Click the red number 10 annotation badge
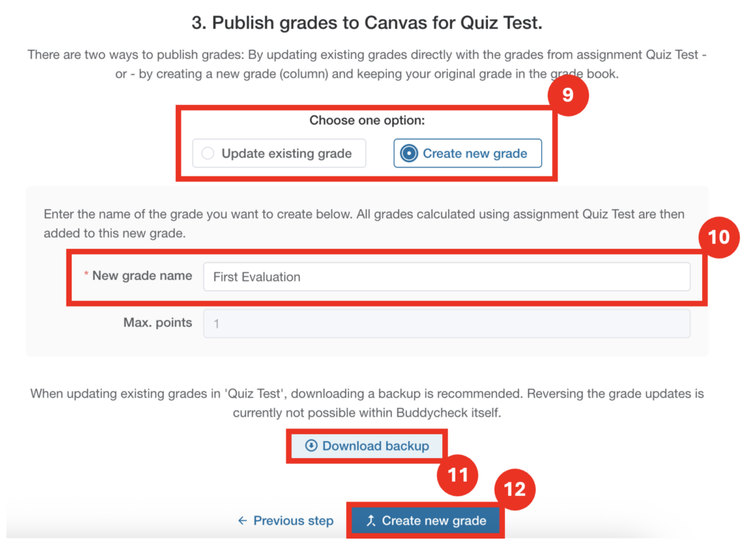Screen dimensions: 756x540 718,238
